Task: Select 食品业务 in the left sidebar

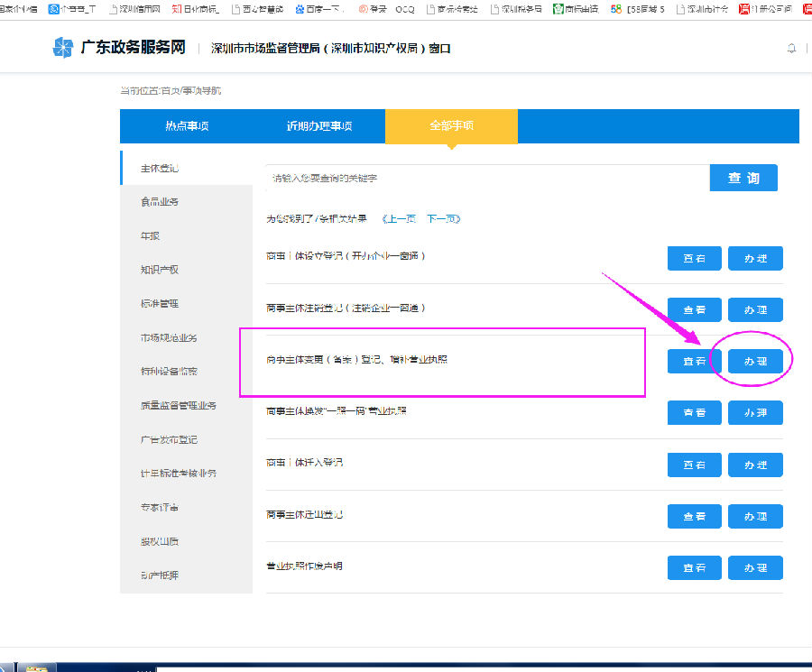Action: [160, 202]
